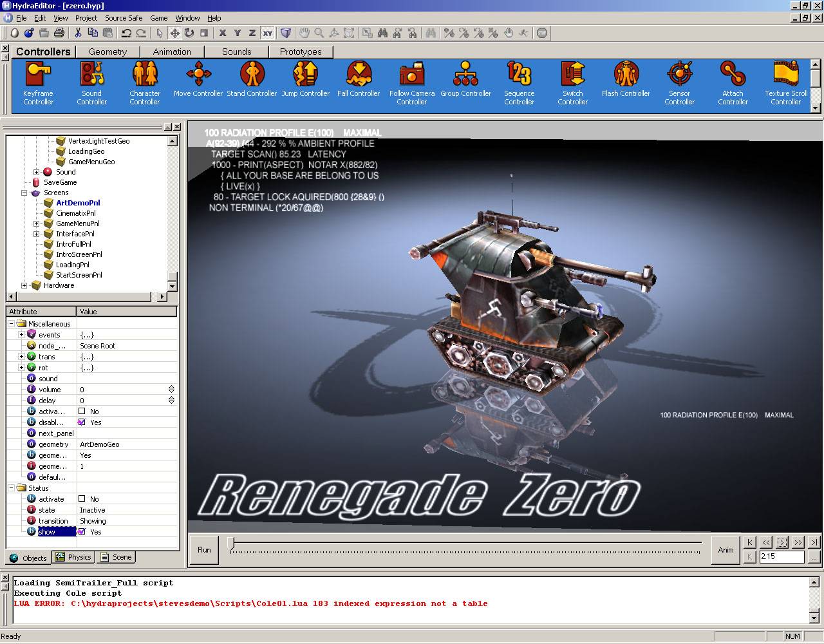The width and height of the screenshot is (824, 644).
Task: Click the Flash Controller icon
Action: click(626, 75)
